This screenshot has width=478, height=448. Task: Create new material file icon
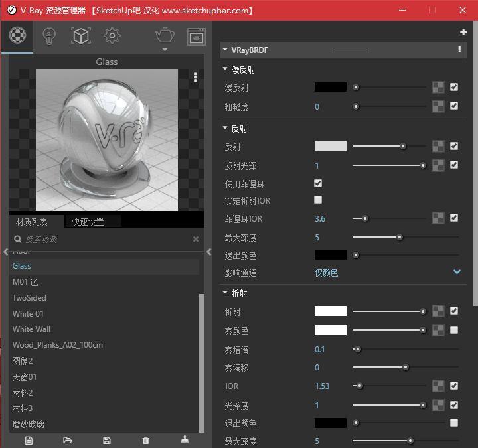[29, 441]
